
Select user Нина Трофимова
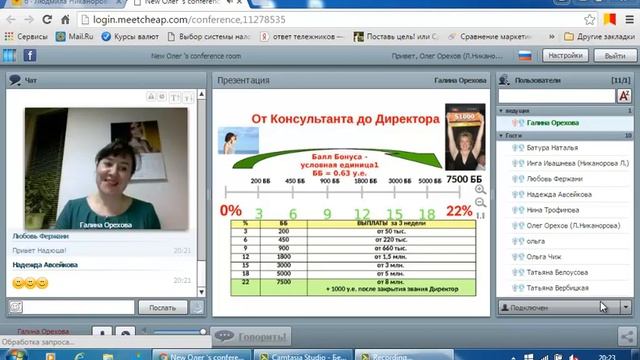[x=565, y=210]
